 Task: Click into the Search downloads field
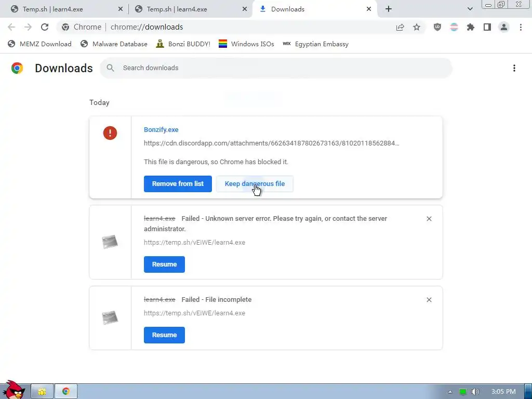(x=276, y=68)
